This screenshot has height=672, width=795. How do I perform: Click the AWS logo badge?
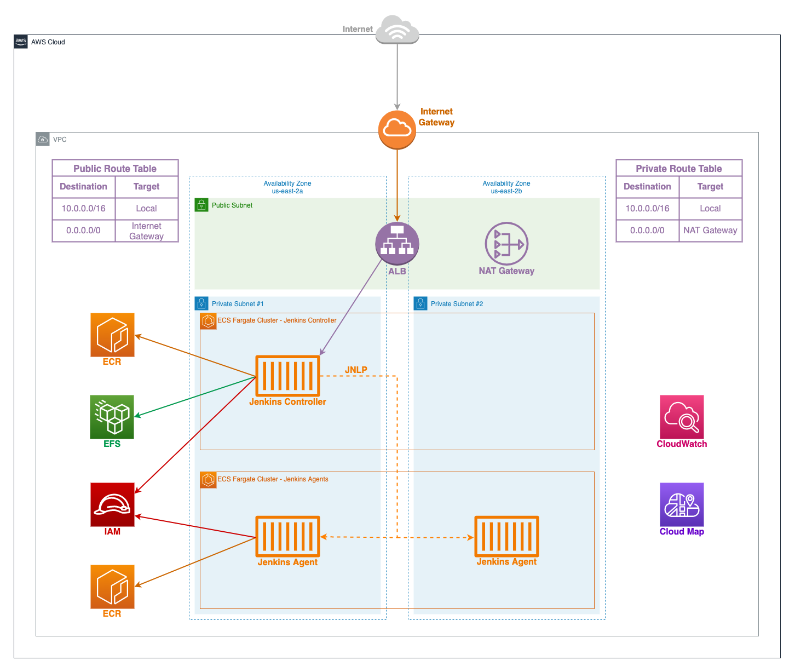[21, 42]
